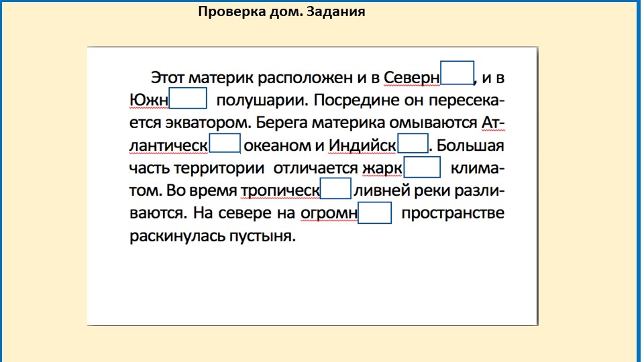This screenshot has height=362, width=644.
Task: Click the word "полушарии"
Action: click(x=262, y=101)
